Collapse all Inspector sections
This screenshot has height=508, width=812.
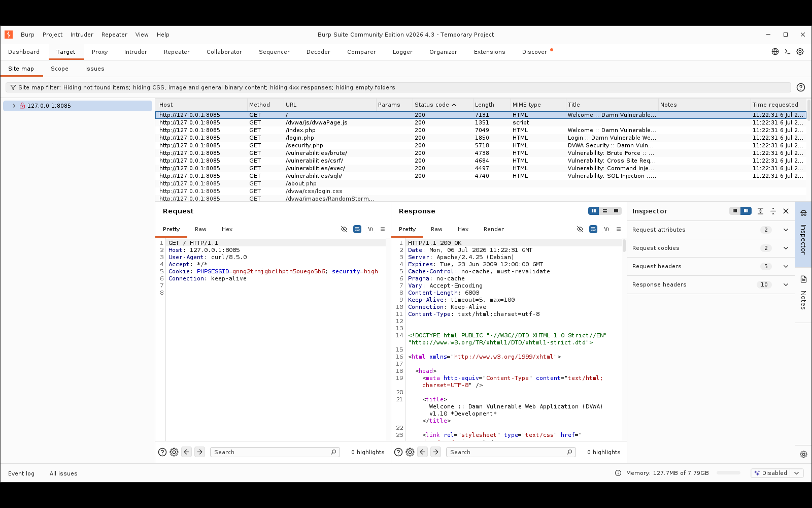(x=773, y=211)
